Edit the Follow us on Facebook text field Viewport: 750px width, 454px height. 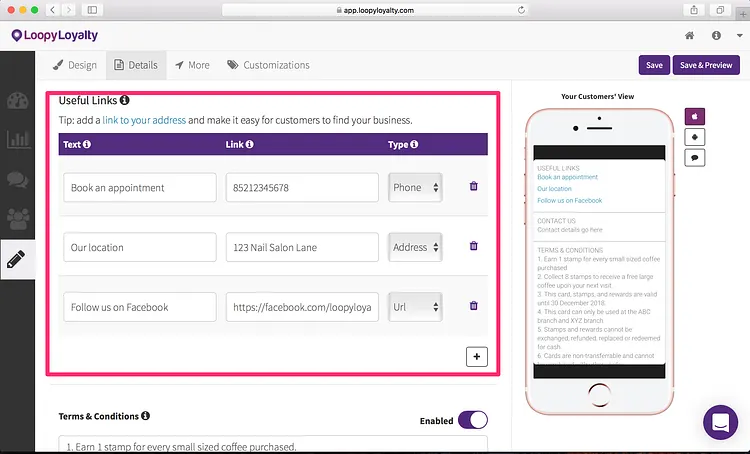tap(140, 307)
